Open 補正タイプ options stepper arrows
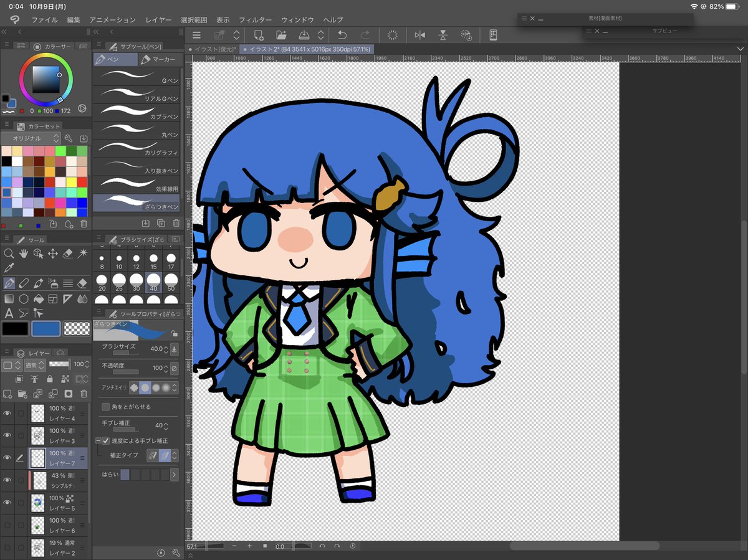Image resolution: width=748 pixels, height=560 pixels. click(175, 456)
